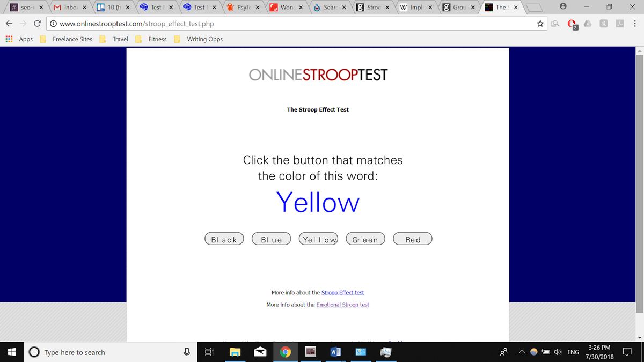Switch to the seo tab
Viewport: 644px width, 362px height.
coord(26,8)
